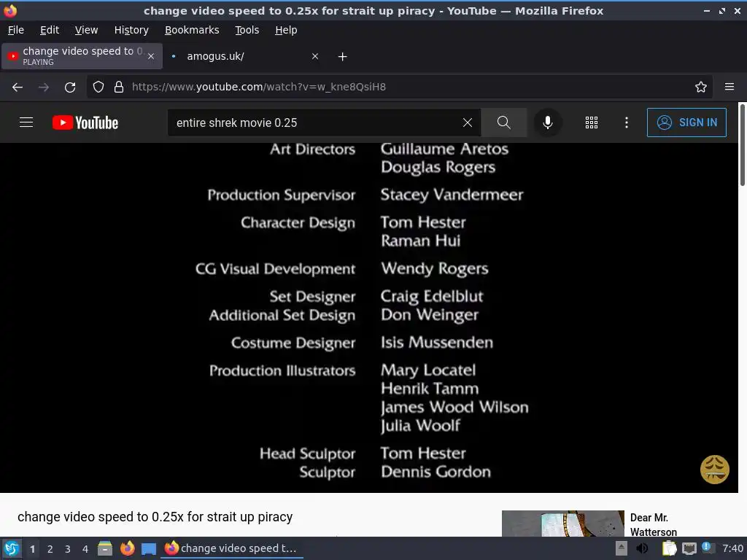This screenshot has width=747, height=560.
Task: Switch to workspace 4 in taskbar
Action: tap(85, 549)
